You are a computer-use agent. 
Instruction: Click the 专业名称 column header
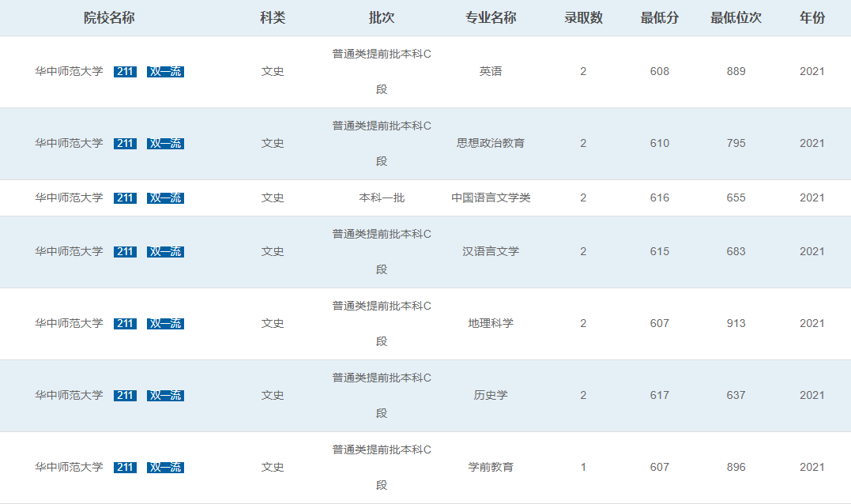click(491, 18)
